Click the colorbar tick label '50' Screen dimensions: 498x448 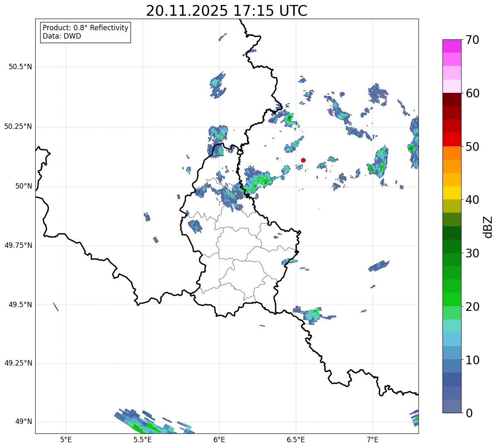tap(472, 147)
